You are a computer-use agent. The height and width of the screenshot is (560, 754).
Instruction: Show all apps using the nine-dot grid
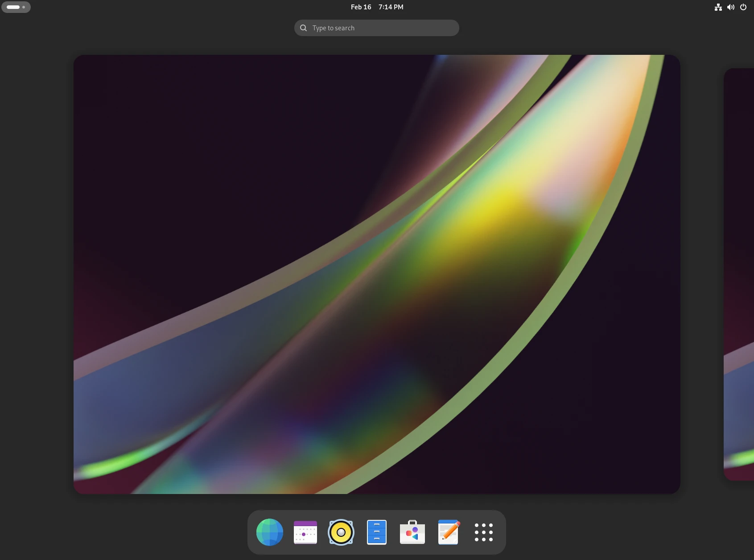[484, 532]
